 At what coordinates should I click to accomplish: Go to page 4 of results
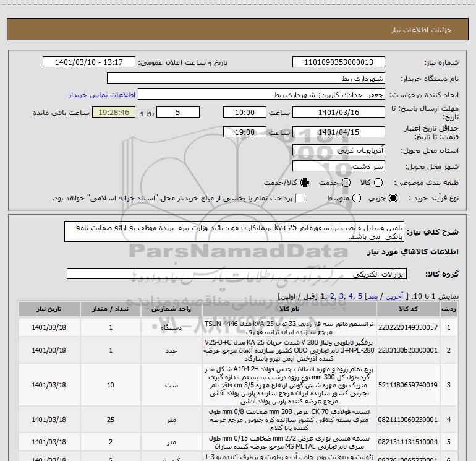[351, 296]
